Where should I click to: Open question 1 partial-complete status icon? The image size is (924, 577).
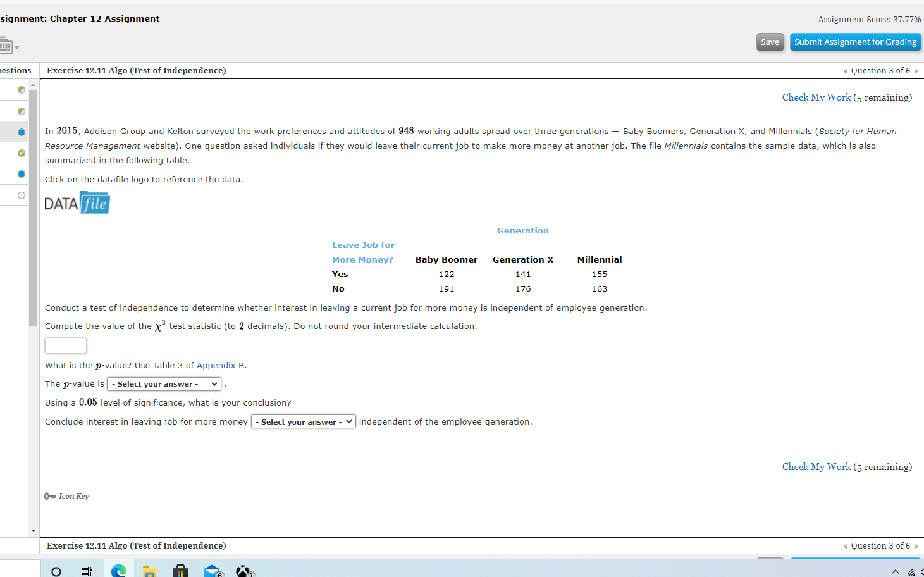click(22, 90)
